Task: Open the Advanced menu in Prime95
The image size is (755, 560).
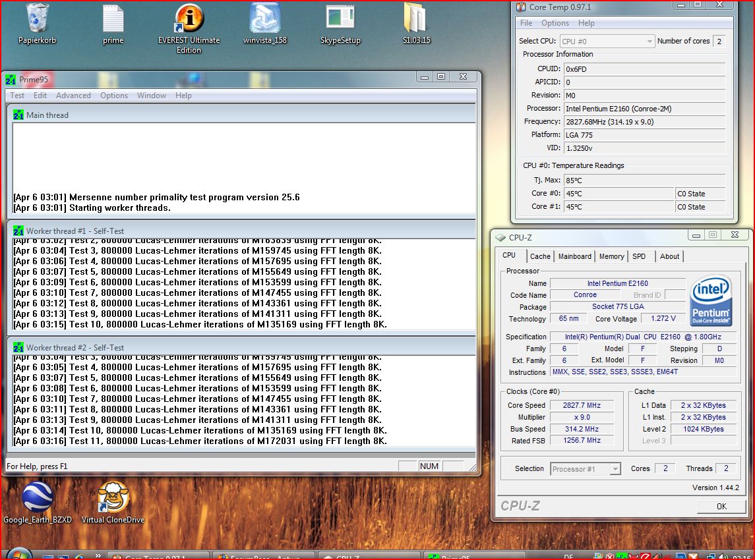Action: coord(73,96)
